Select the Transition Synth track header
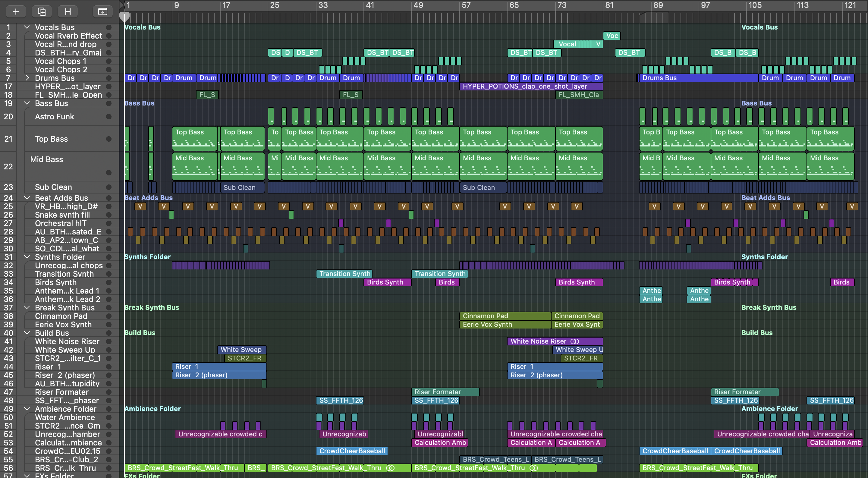Image resolution: width=868 pixels, height=478 pixels. tap(64, 274)
